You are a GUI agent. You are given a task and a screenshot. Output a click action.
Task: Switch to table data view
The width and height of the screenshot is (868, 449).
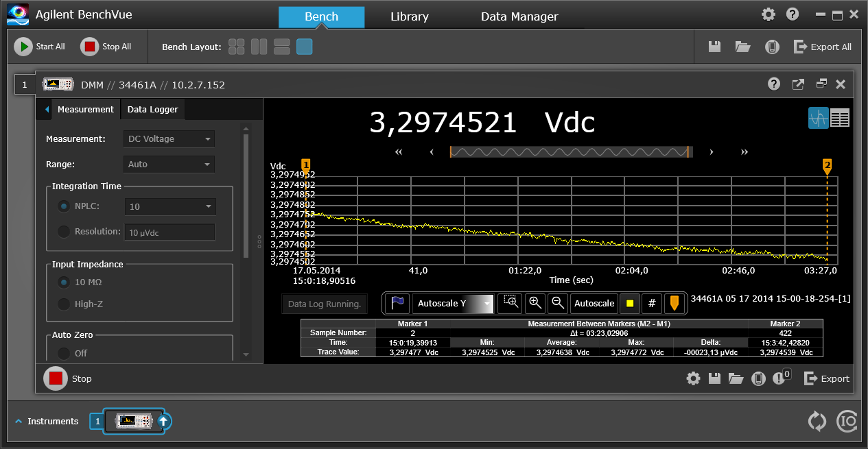tap(840, 118)
